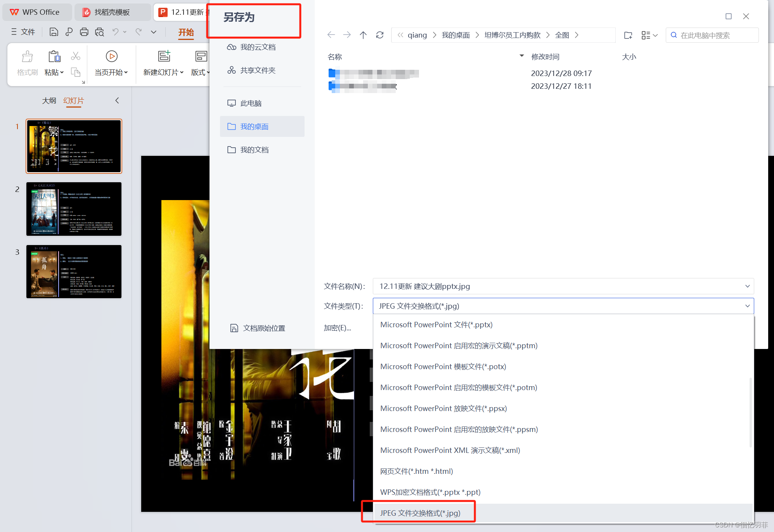Select 此电脑 location

244,103
